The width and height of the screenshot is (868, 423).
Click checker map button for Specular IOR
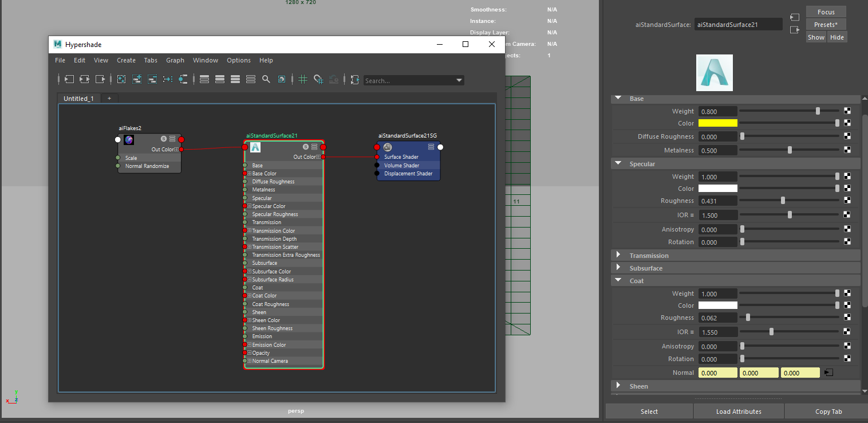pyautogui.click(x=847, y=215)
